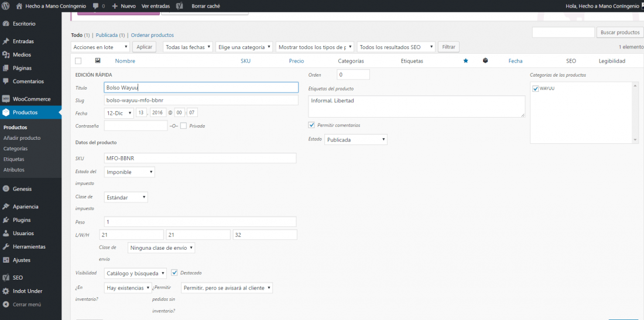Open Estado del impuesto Imponible dropdown
This screenshot has height=320, width=644.
(129, 172)
